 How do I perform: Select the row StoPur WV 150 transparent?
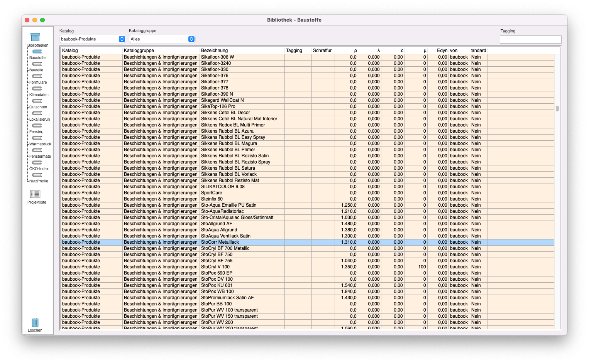(308, 316)
